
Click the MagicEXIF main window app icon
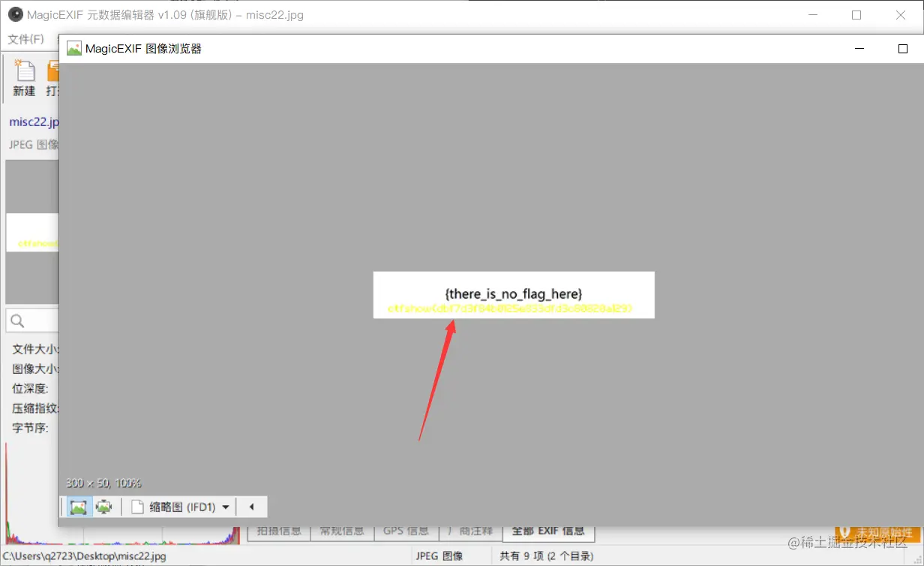[15, 14]
